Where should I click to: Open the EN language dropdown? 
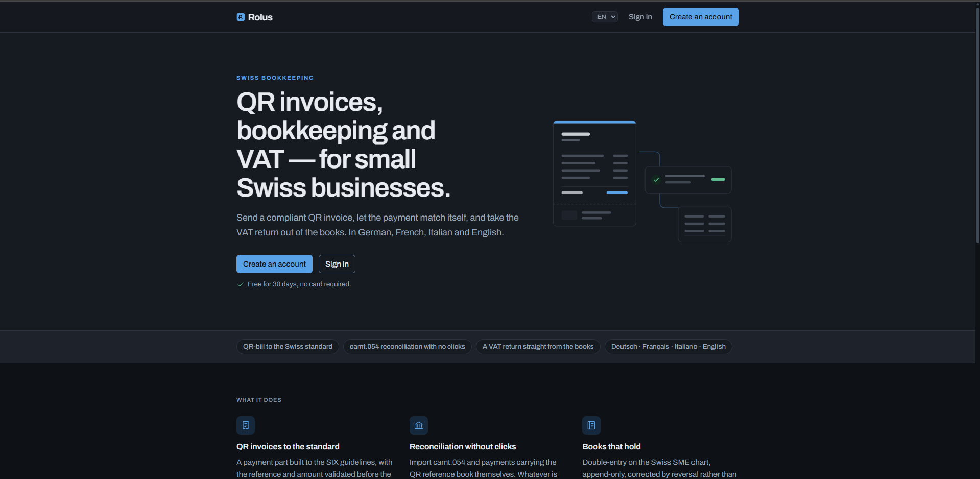(x=605, y=17)
